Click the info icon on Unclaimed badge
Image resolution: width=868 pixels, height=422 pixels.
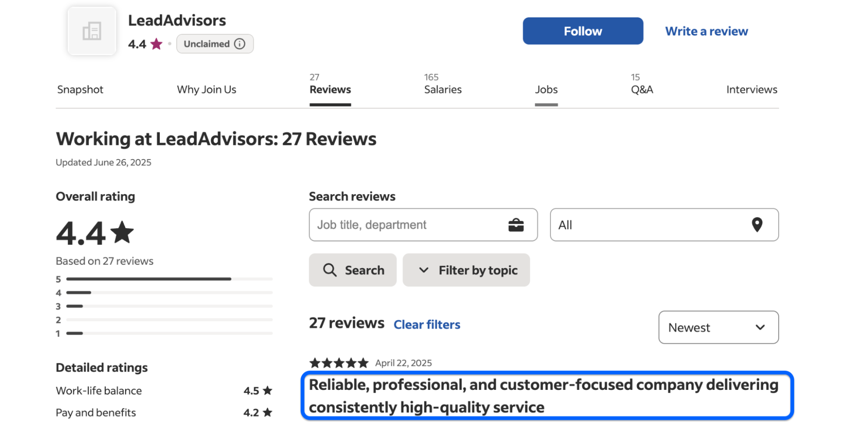pyautogui.click(x=240, y=44)
